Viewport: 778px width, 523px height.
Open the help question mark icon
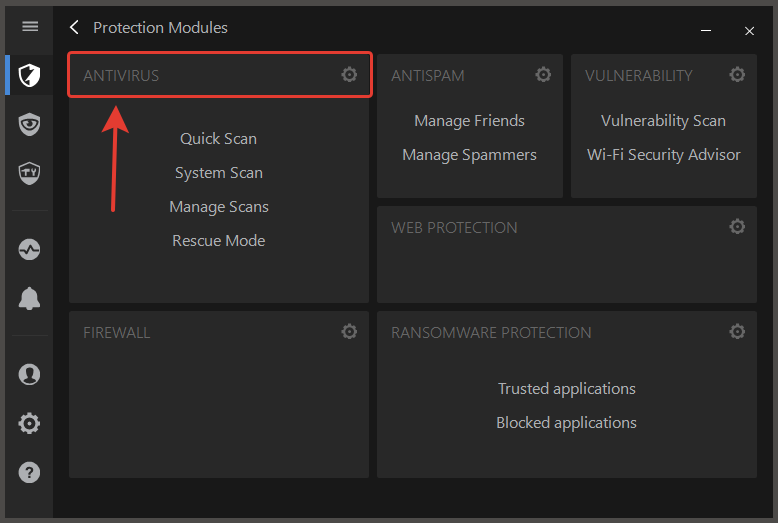click(29, 472)
